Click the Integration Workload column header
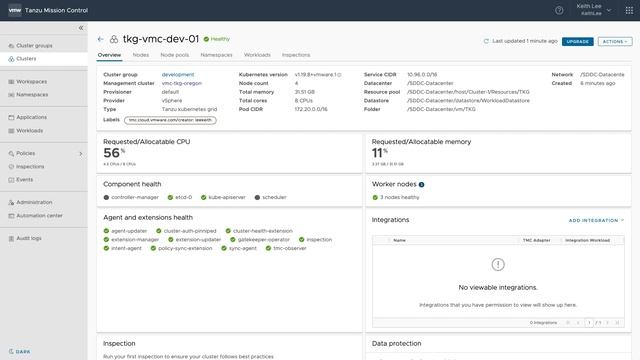 587,240
